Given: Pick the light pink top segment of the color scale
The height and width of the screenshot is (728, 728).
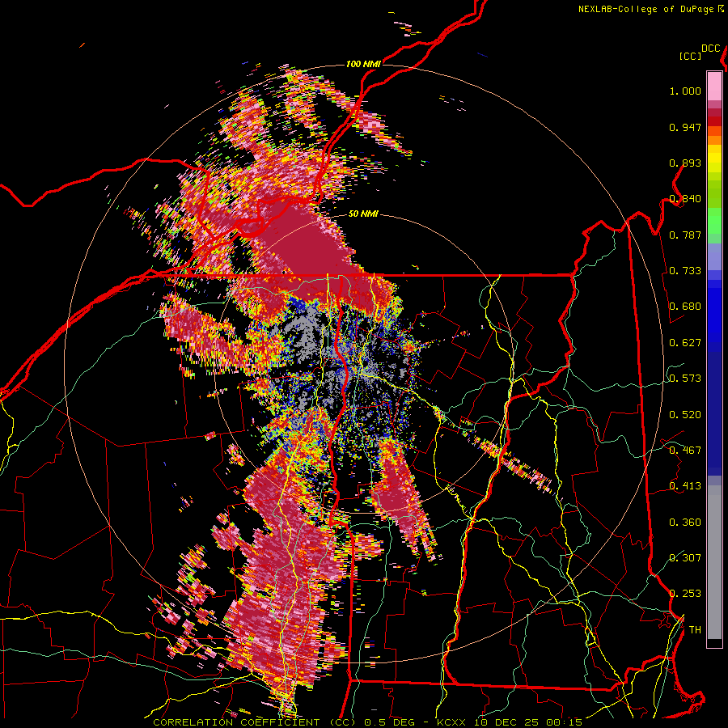Looking at the screenshot, I should [x=714, y=86].
